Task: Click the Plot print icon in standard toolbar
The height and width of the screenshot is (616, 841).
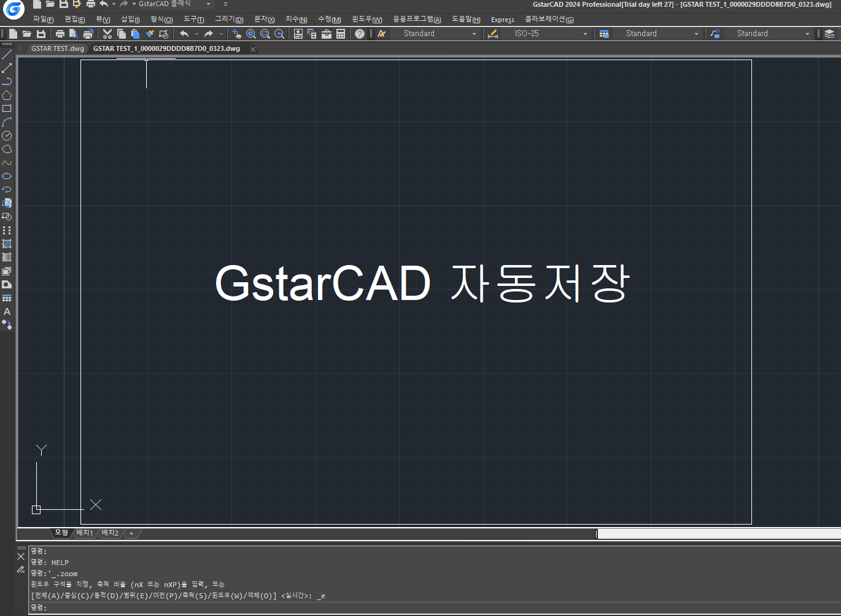Action: tap(60, 34)
